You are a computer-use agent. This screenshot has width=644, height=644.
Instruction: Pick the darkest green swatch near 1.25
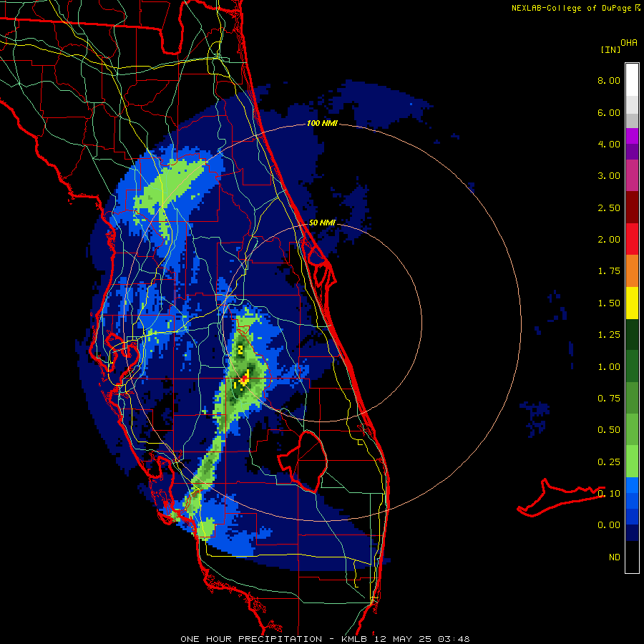click(x=632, y=334)
